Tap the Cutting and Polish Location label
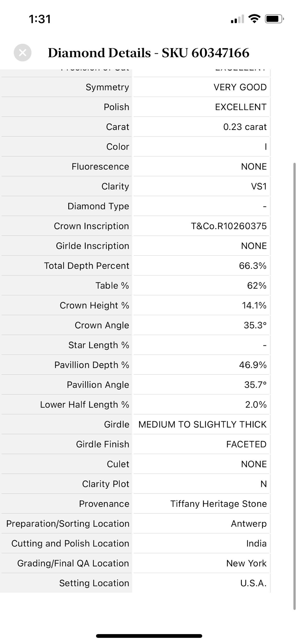The image size is (298, 644). click(x=70, y=543)
